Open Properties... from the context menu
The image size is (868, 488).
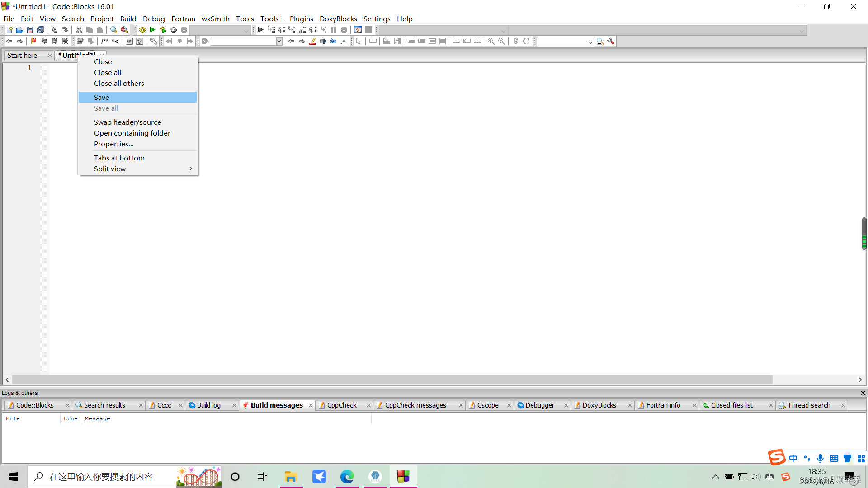[x=138, y=144]
